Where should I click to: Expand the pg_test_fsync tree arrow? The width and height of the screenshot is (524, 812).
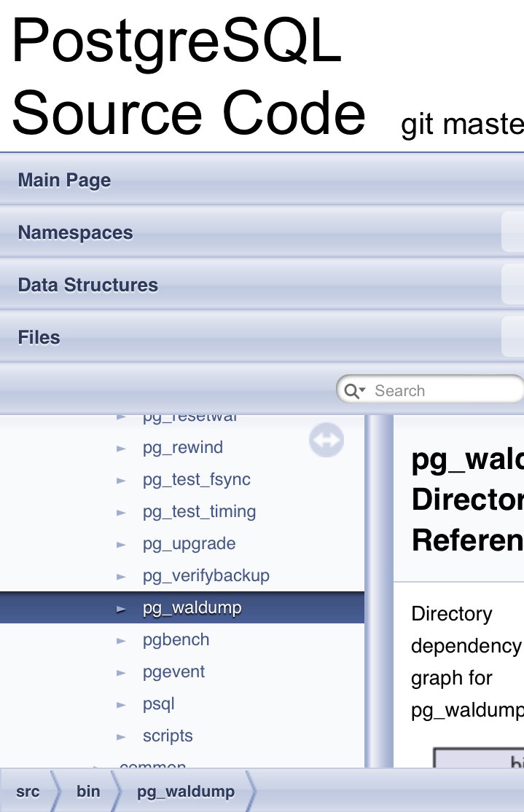tap(121, 481)
